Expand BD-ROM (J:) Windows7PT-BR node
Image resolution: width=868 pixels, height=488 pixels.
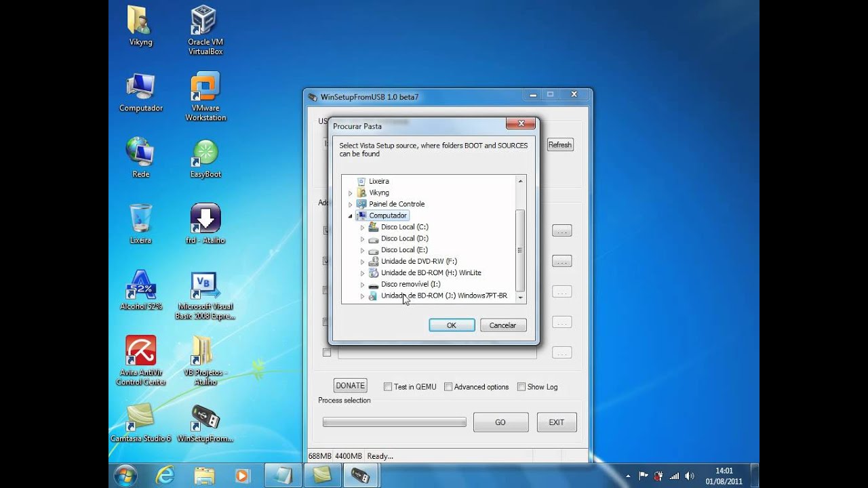pyautogui.click(x=362, y=296)
